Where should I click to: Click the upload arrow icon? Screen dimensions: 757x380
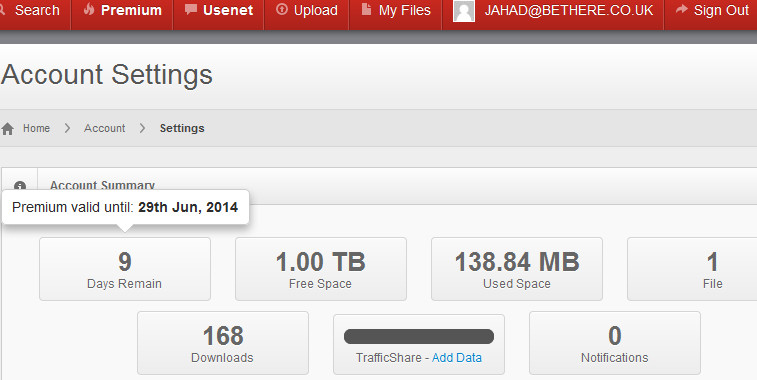(x=281, y=9)
